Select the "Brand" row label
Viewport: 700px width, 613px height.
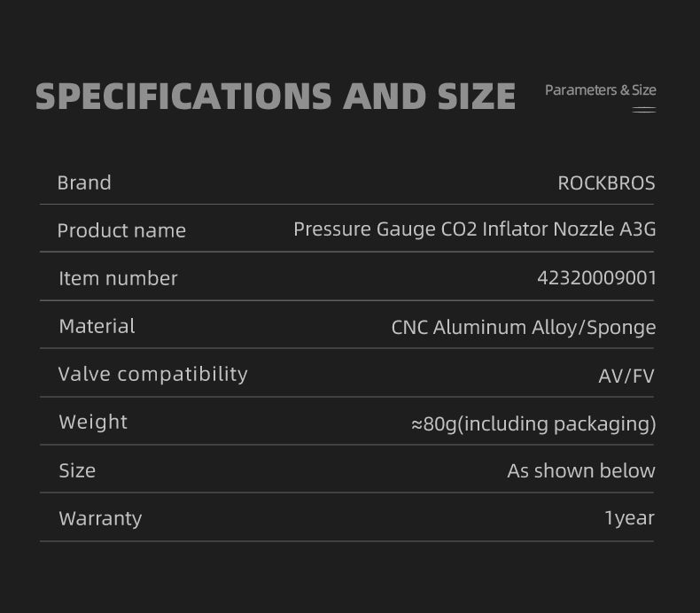(84, 183)
